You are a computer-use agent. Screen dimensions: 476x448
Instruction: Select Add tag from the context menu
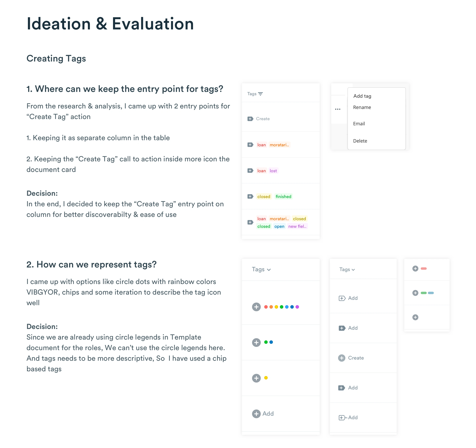pyautogui.click(x=362, y=96)
